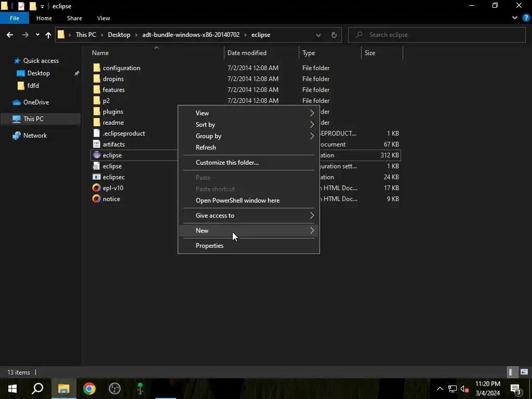Open the Windows Start menu
The height and width of the screenshot is (399, 532).
tap(12, 389)
